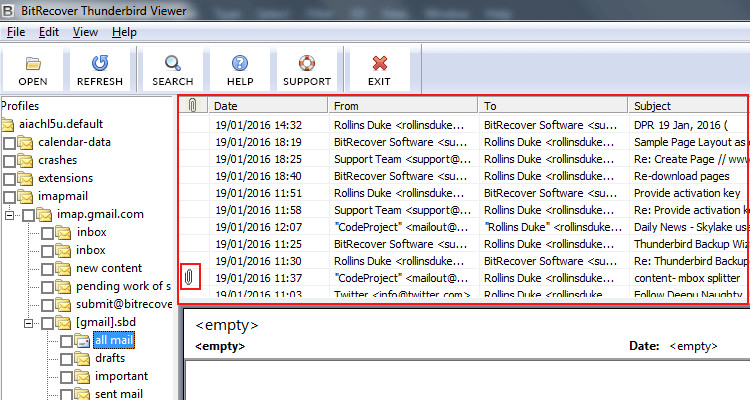
Task: Sort emails by Date column header
Action: [268, 105]
